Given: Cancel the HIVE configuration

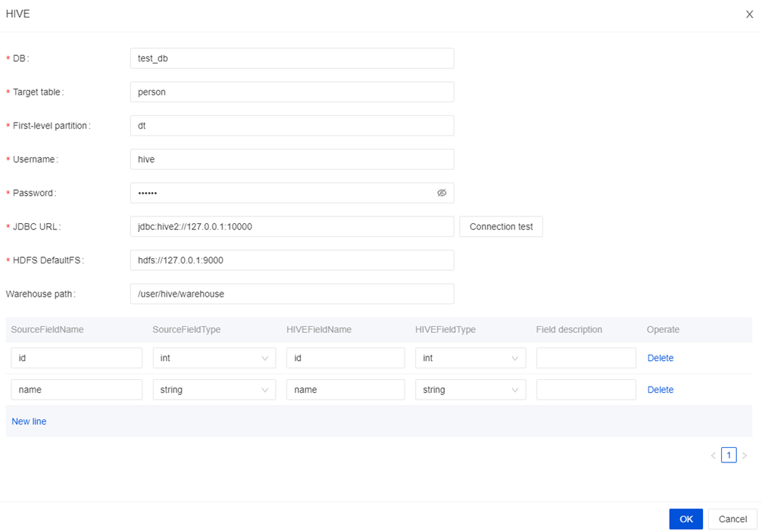Looking at the screenshot, I should pyautogui.click(x=732, y=519).
